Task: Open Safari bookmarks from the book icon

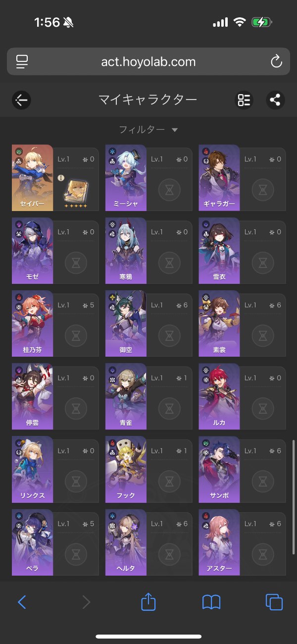Action: pos(211,602)
